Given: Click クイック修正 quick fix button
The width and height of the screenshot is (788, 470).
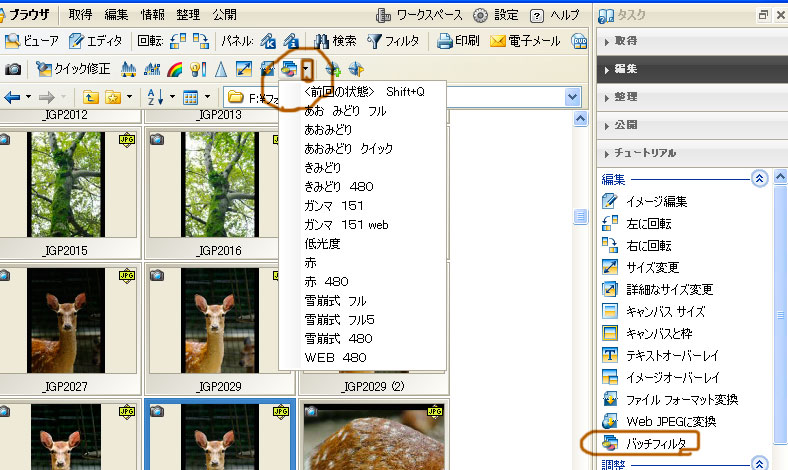Looking at the screenshot, I should click(73, 69).
